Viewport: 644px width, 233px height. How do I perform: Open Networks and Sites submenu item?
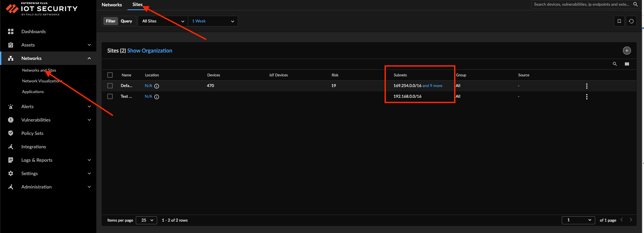[39, 70]
